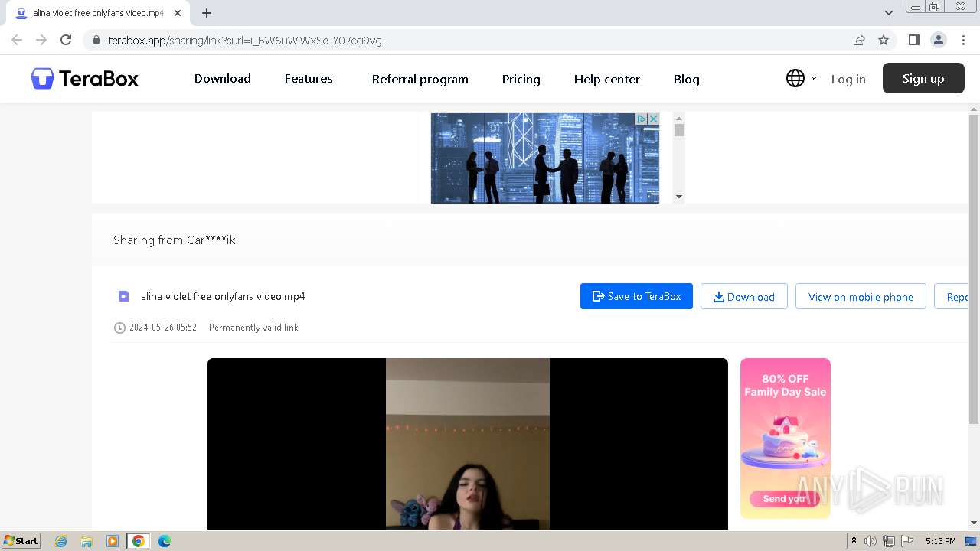Click the file Download button
The height and width of the screenshot is (551, 980).
[x=744, y=296]
